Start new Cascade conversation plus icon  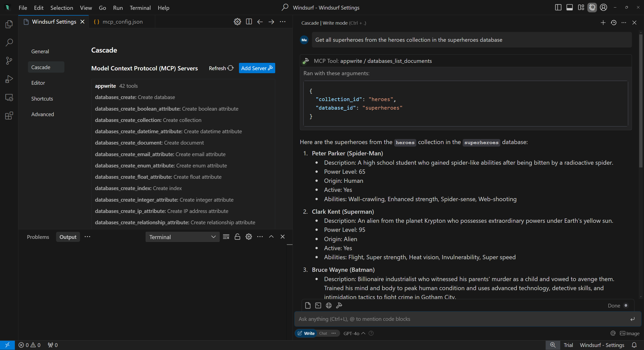[603, 23]
